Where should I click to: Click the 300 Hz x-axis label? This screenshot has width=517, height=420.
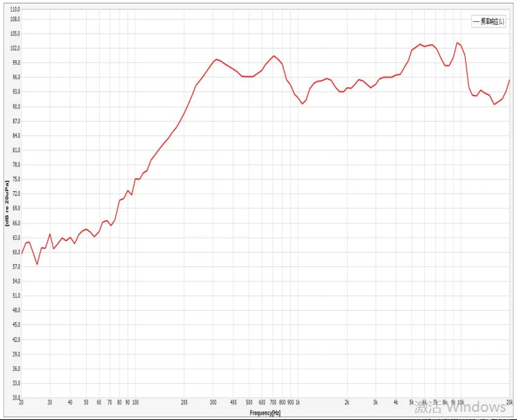(x=213, y=402)
